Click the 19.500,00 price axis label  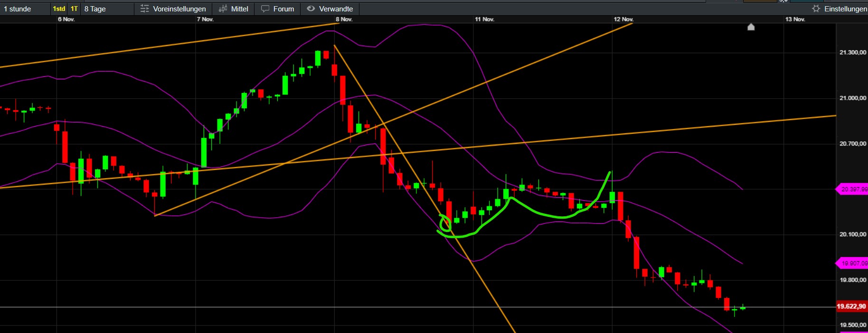pos(853,325)
